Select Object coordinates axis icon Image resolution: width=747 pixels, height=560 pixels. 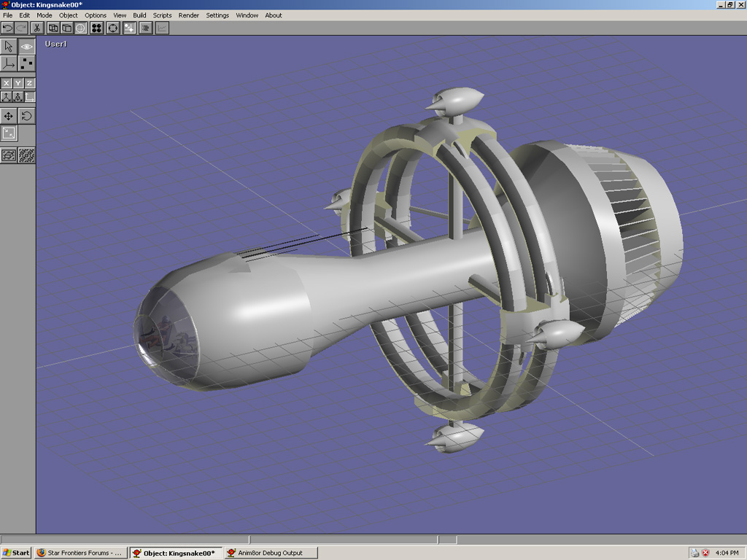(x=18, y=97)
